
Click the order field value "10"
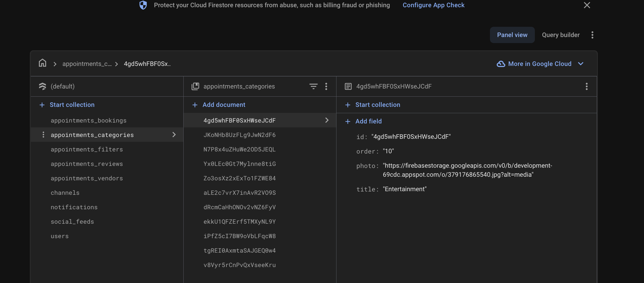(x=388, y=151)
